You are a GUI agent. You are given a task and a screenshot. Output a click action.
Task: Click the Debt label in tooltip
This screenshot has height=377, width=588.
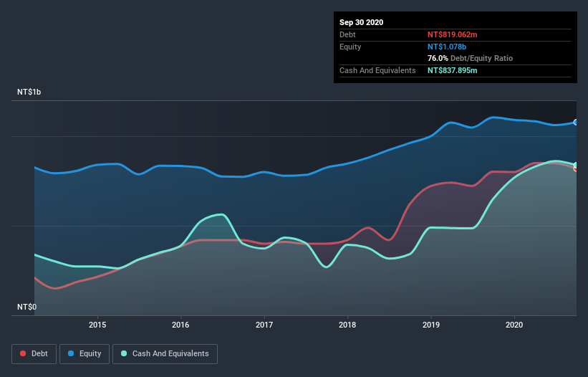click(347, 34)
